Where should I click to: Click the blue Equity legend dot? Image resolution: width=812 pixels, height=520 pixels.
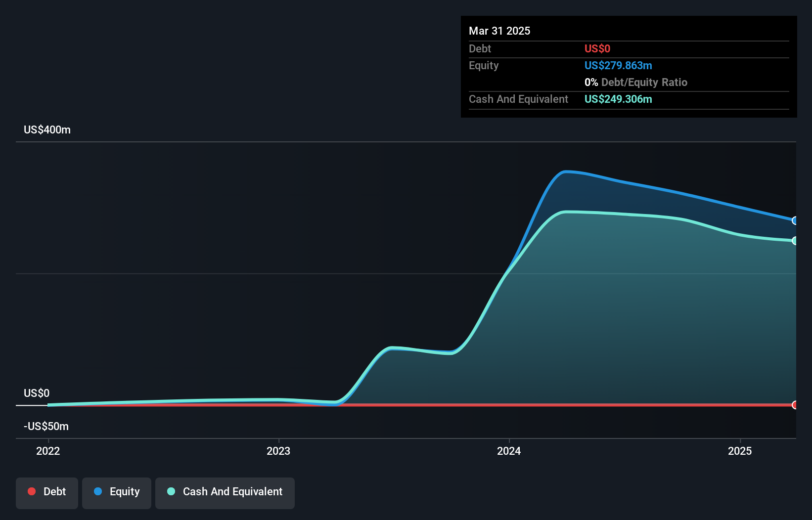(98, 491)
